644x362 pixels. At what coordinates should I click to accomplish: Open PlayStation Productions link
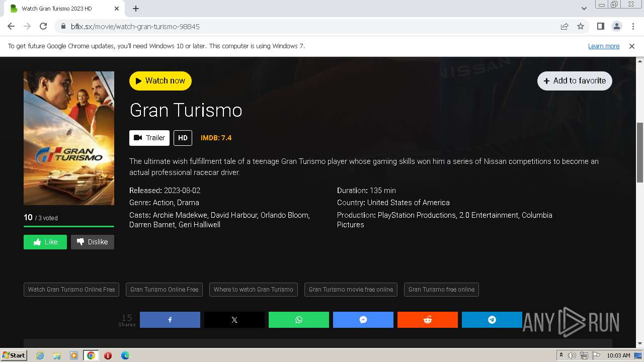pos(417,215)
